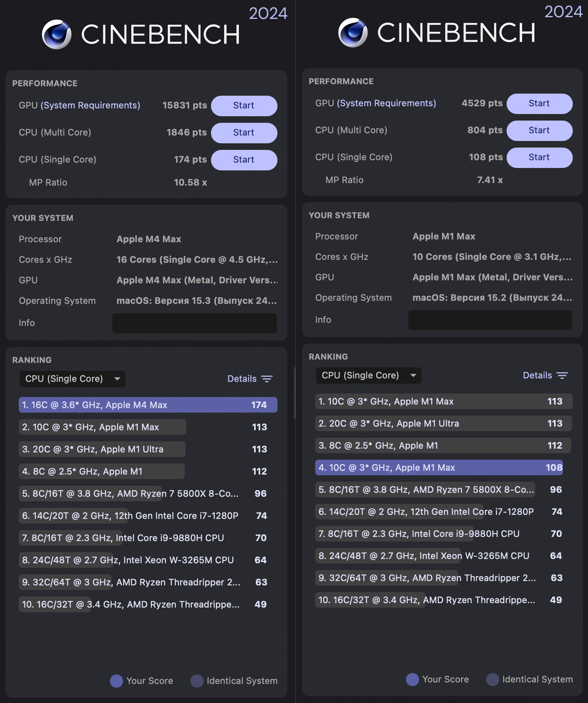Click Your Score legend dot in M1 Max window

[x=412, y=679]
